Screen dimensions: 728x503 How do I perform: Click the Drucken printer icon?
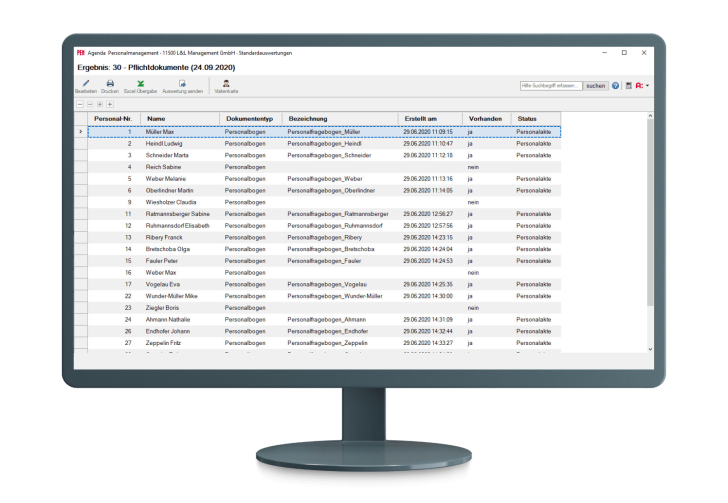pos(110,83)
